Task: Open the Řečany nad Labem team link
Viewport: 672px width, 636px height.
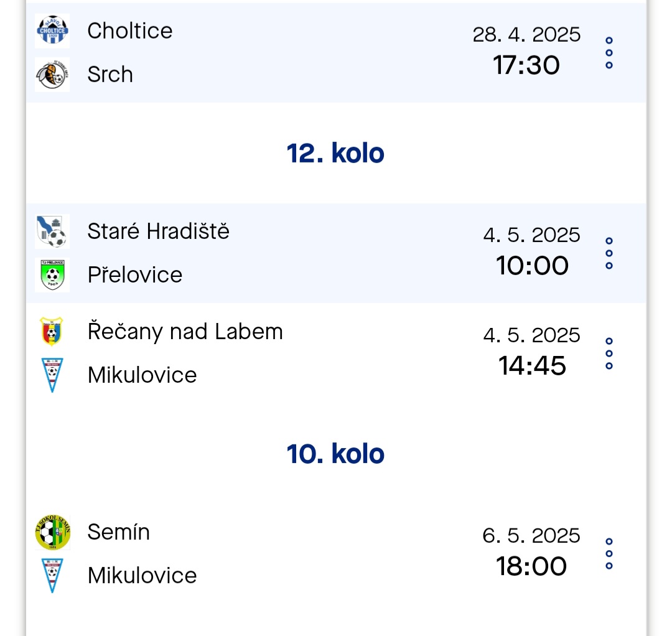Action: coord(185,332)
